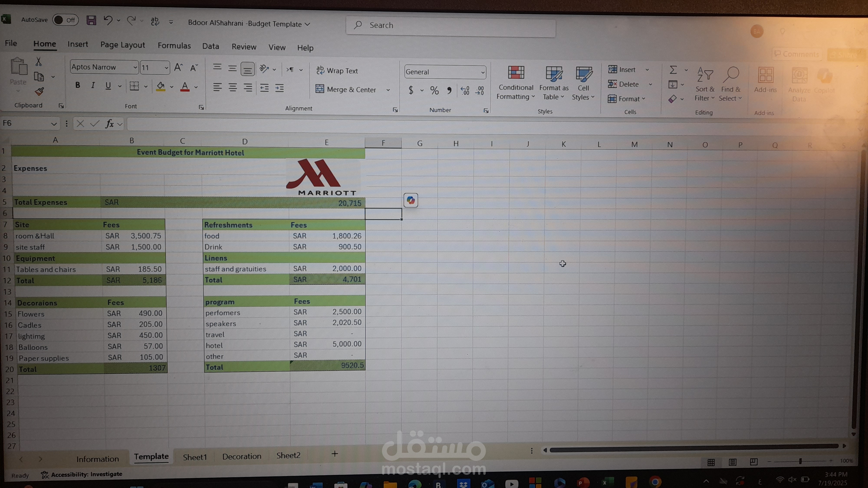Click Format as Table icon
Screen dimensions: 868x488
[x=554, y=74]
